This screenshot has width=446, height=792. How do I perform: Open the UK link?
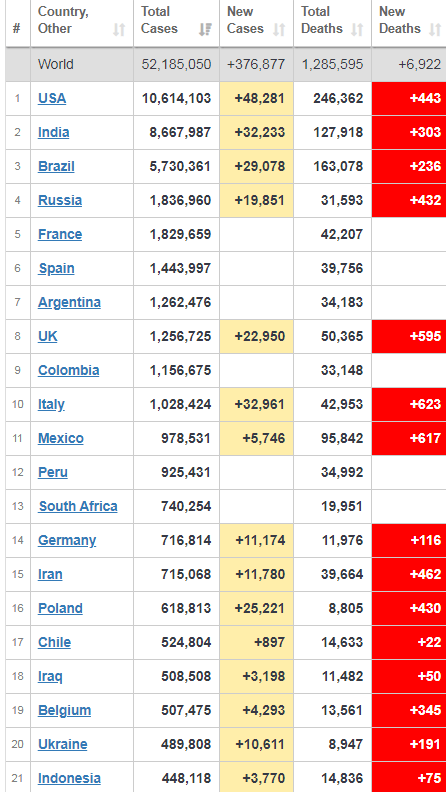pos(47,336)
